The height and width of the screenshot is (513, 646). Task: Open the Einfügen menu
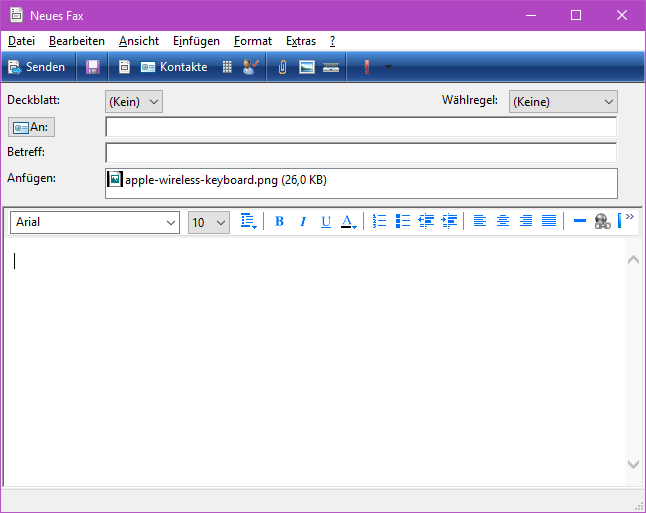(196, 41)
